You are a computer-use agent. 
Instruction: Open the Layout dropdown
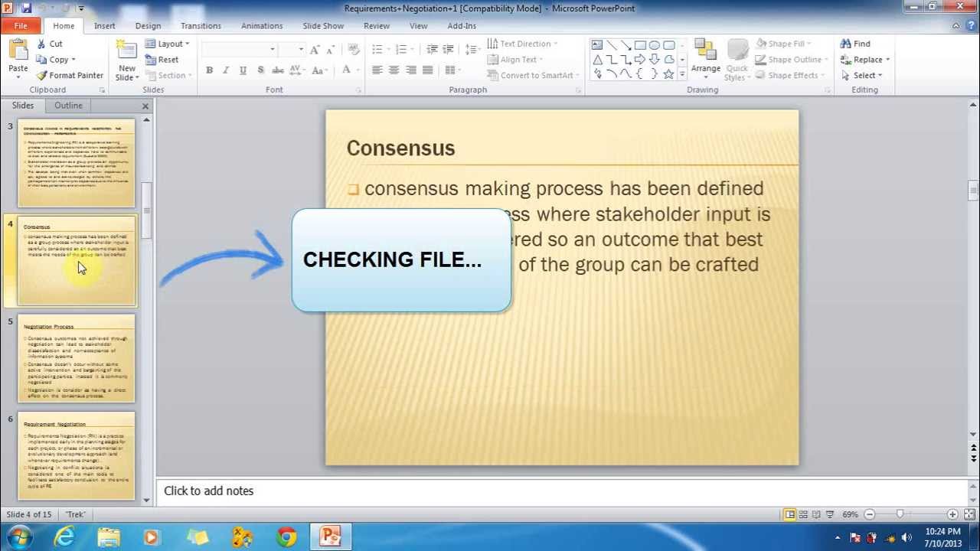click(168, 44)
